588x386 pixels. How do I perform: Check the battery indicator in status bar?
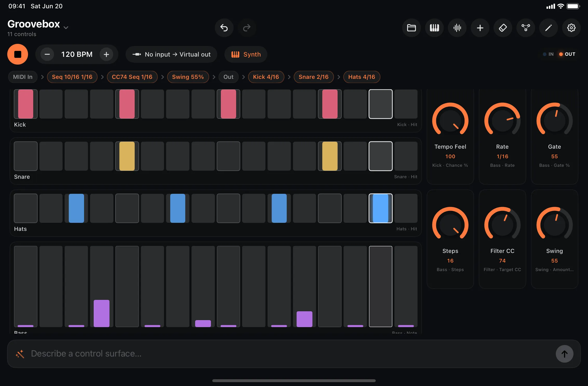573,6
